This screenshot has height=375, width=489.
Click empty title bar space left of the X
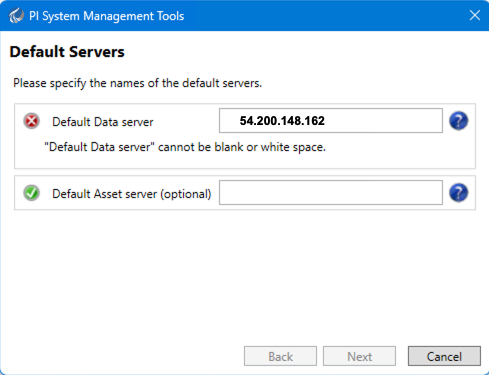[325, 15]
